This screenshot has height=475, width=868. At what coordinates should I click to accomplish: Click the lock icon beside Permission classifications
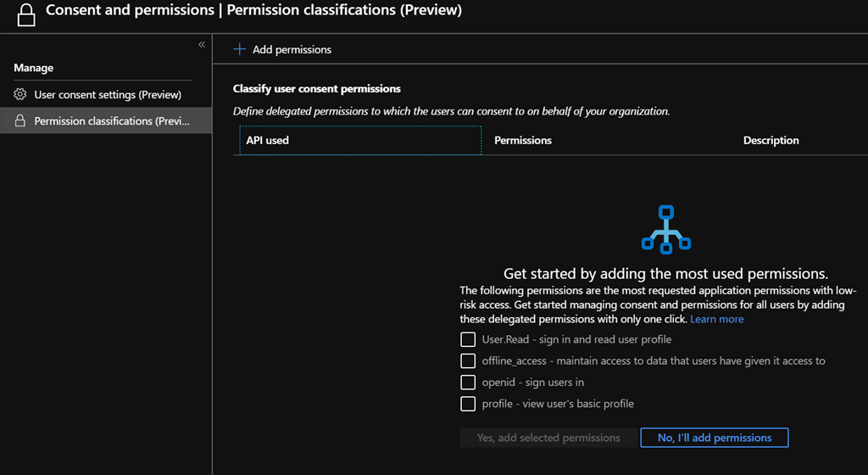tap(20, 121)
